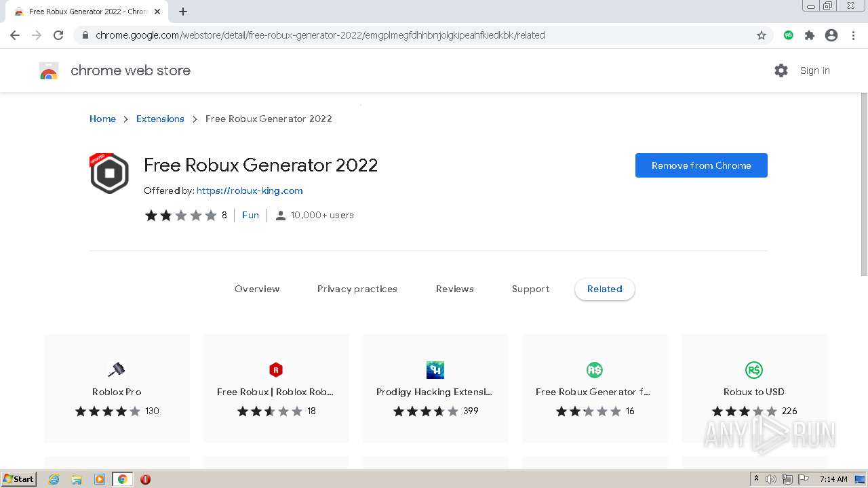Go to Home breadcrumb
This screenshot has height=488, width=868.
[102, 119]
